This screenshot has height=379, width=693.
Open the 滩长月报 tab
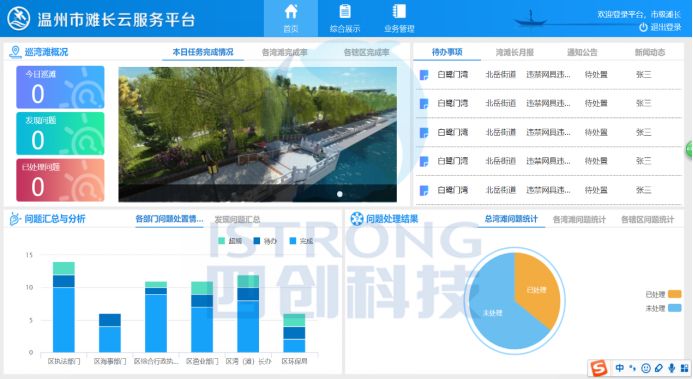[x=514, y=52]
